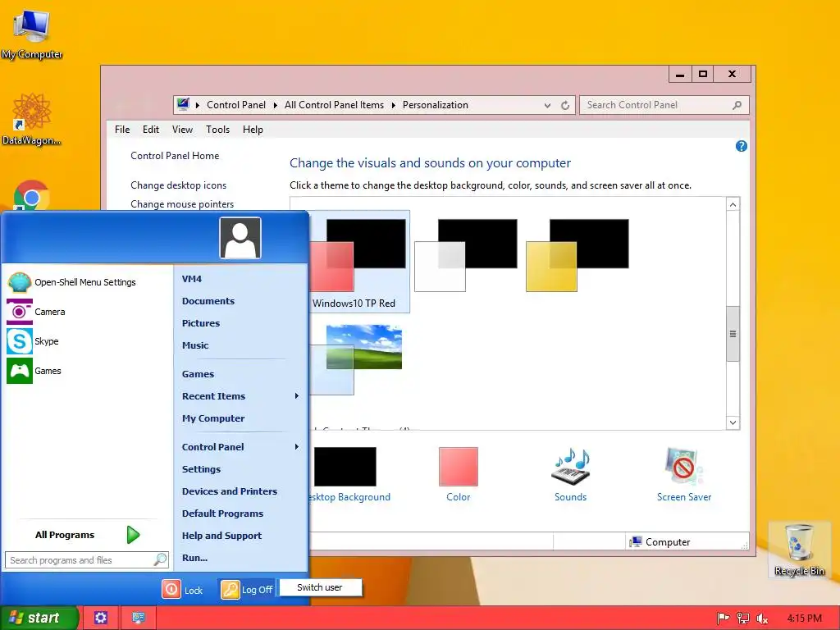Click the Search Control Panel magnifier icon
This screenshot has width=840, height=630.
click(x=737, y=105)
